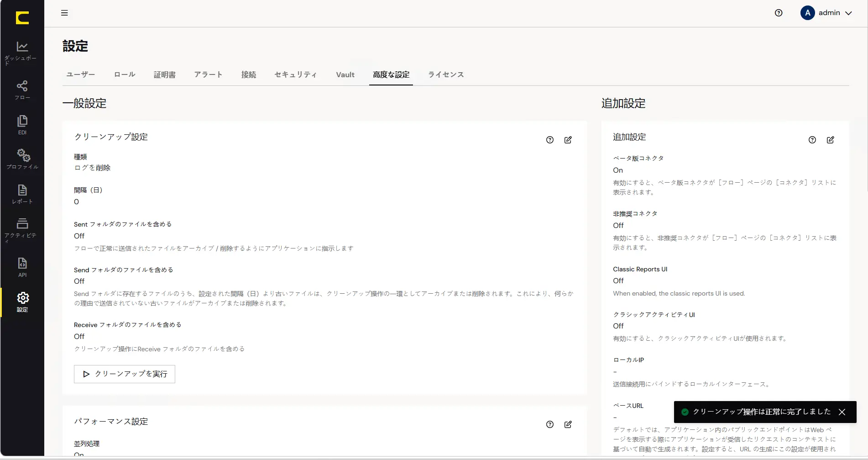The image size is (868, 460).
Task: Click the yellow application logo icon
Action: click(x=22, y=18)
